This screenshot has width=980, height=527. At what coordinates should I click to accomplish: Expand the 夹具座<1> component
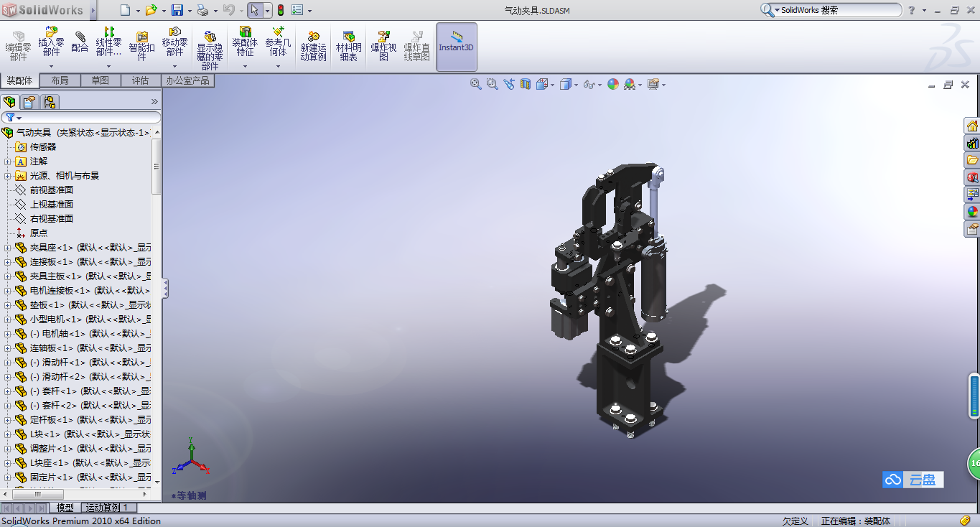pos(8,247)
